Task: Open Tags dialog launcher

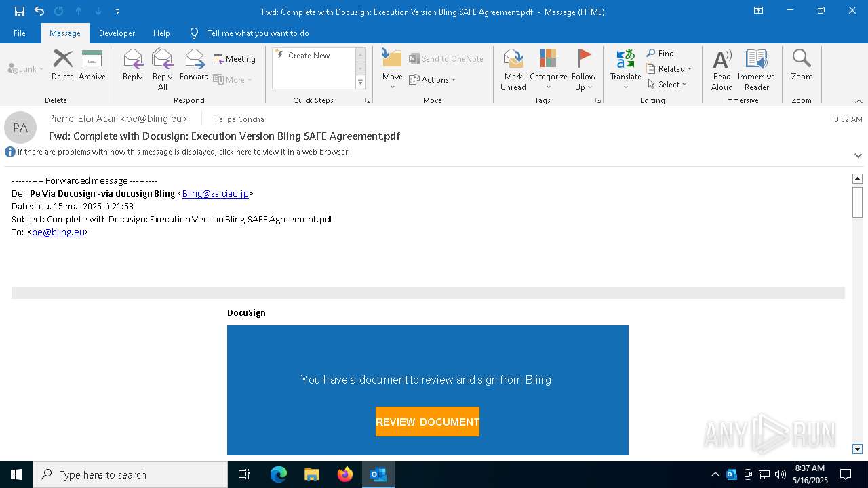Action: 598,100
